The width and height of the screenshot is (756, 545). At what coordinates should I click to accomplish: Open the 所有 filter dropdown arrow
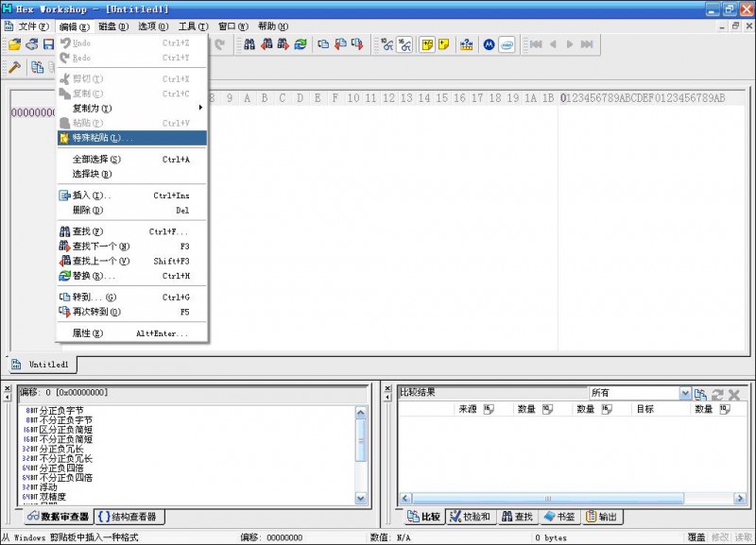684,393
